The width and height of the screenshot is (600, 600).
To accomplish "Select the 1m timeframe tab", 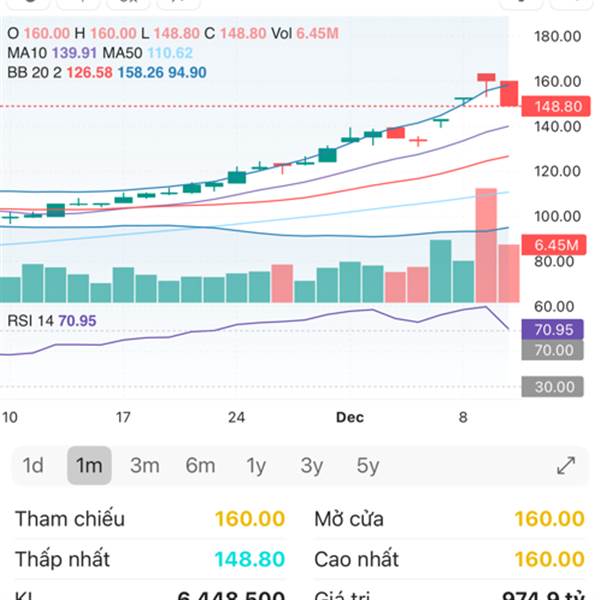I will [89, 465].
